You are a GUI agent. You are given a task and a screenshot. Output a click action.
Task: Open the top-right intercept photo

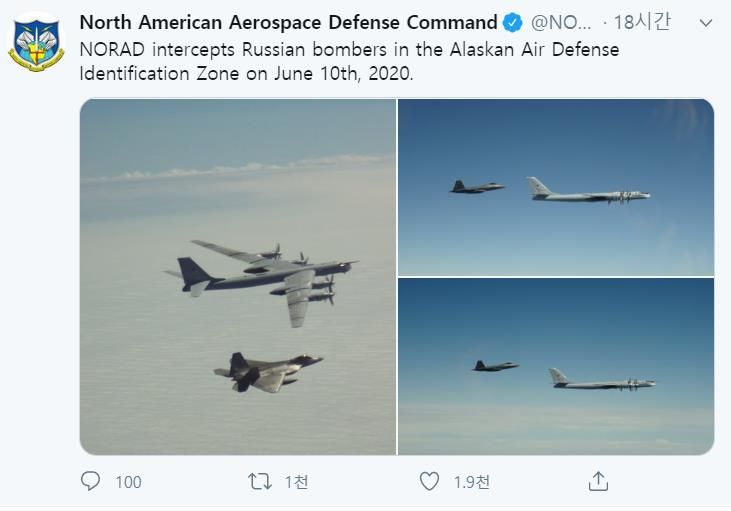pyautogui.click(x=556, y=187)
